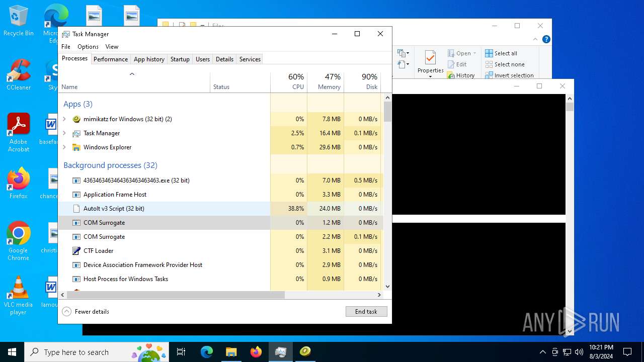Click Edit in File Explorer ribbon
This screenshot has height=362, width=644.
pyautogui.click(x=457, y=64)
